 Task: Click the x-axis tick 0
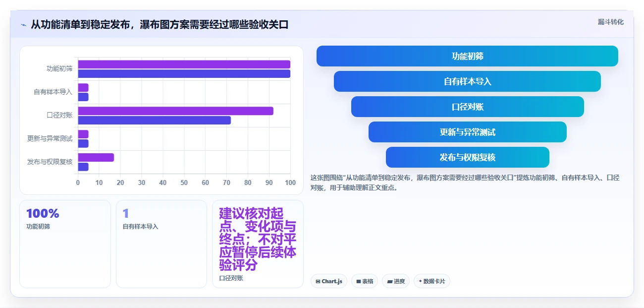[78, 183]
